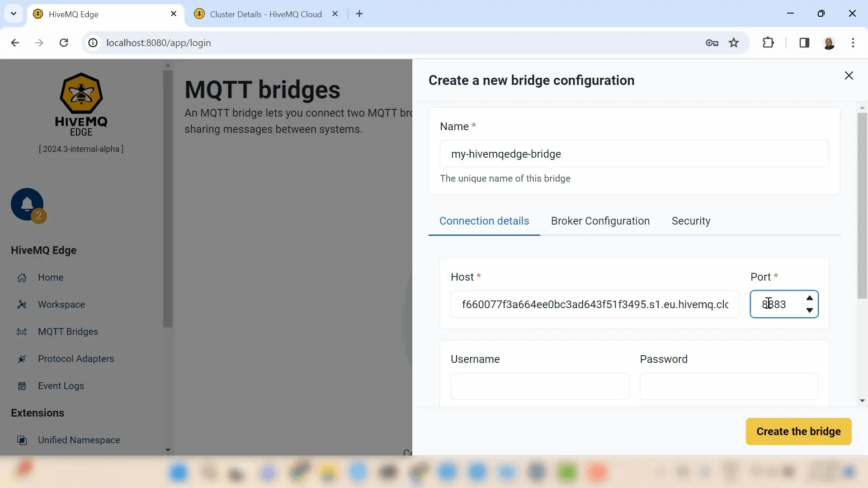868x488 pixels.
Task: View site information icon
Action: [x=93, y=43]
